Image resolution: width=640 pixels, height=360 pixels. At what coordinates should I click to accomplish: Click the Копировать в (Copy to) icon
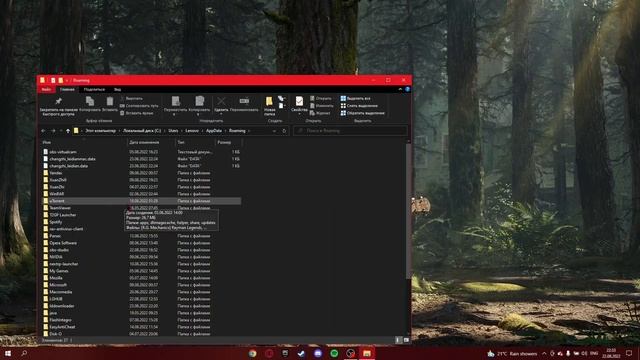click(x=199, y=101)
